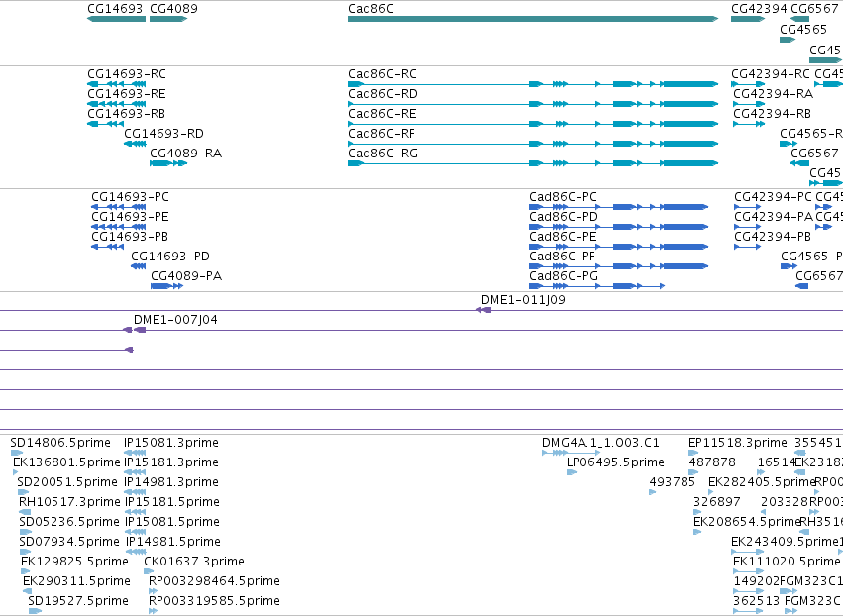
Task: Select protein CG14693-PC
Action: pyautogui.click(x=118, y=207)
